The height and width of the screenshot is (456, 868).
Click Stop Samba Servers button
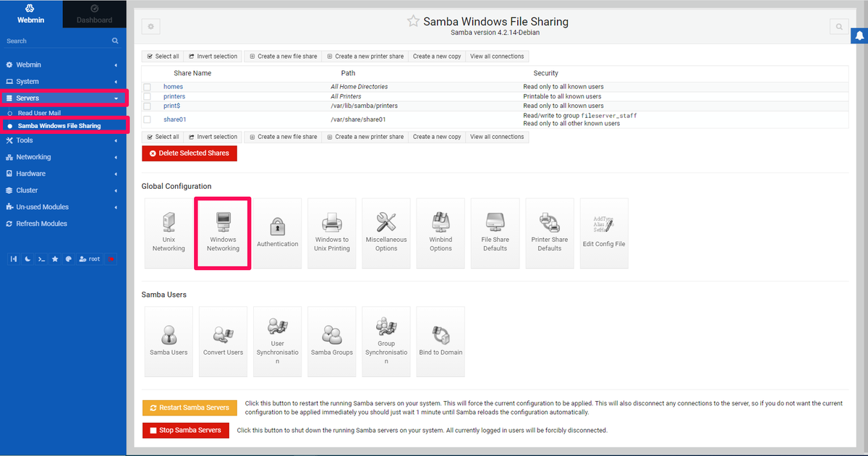point(186,430)
